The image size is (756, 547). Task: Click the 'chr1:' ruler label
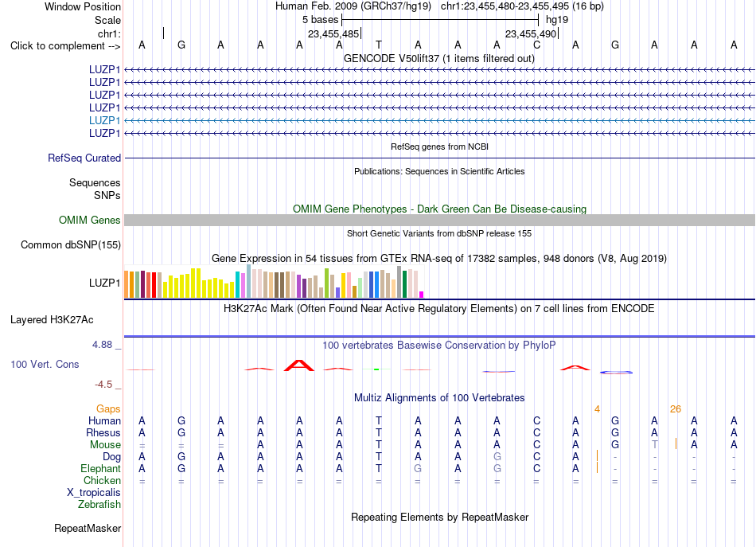pos(109,33)
